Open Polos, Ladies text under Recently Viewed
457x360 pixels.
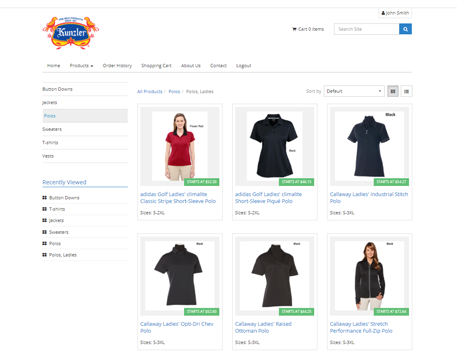point(63,255)
